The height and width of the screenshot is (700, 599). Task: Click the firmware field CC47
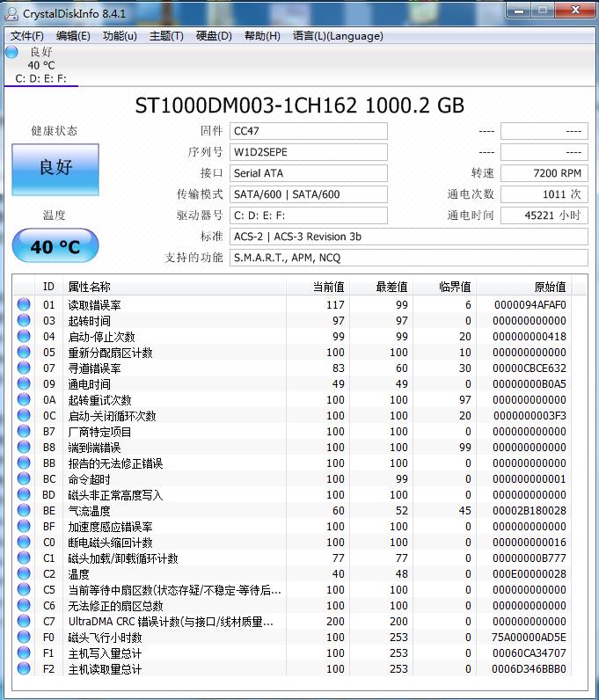(308, 131)
